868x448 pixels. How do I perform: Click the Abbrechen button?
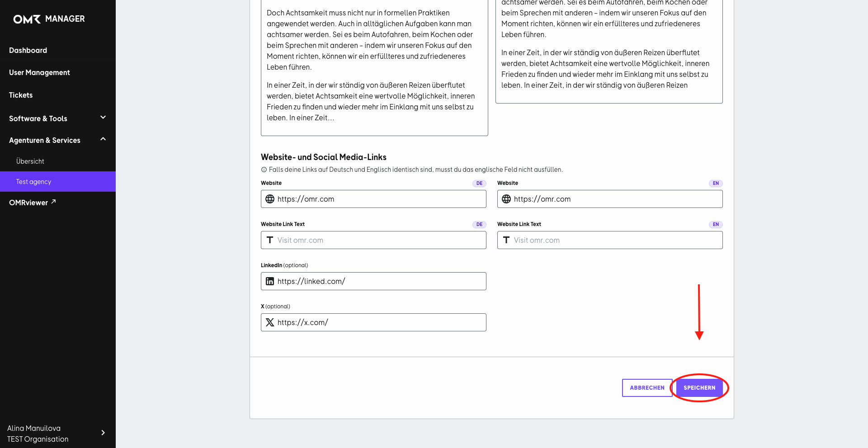click(x=647, y=388)
